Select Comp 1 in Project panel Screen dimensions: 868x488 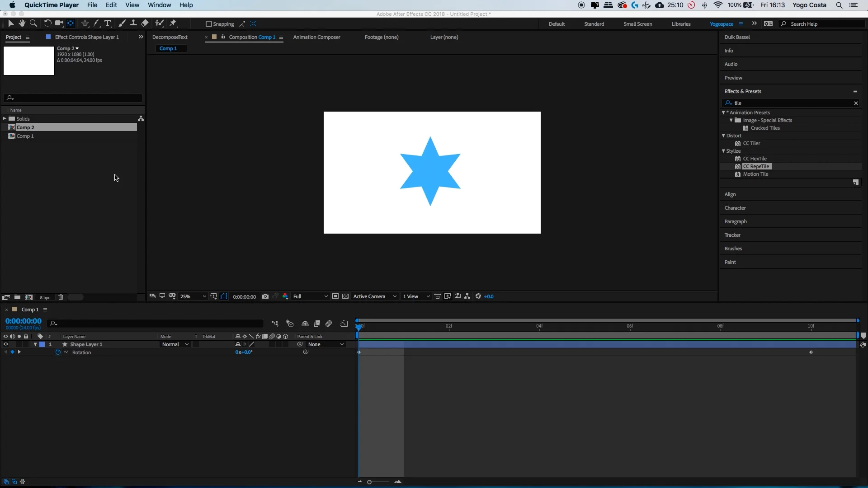pos(25,136)
